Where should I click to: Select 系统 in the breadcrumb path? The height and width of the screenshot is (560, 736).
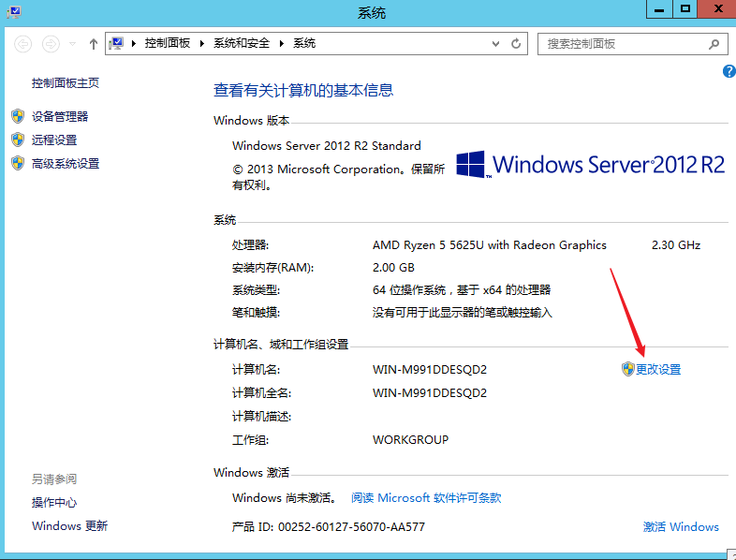click(x=304, y=43)
